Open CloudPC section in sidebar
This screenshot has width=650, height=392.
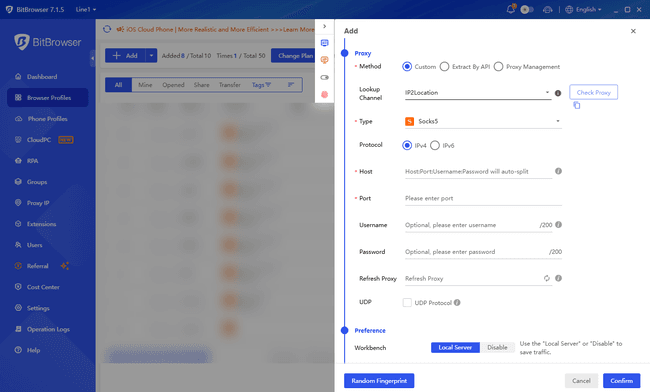pyautogui.click(x=39, y=140)
